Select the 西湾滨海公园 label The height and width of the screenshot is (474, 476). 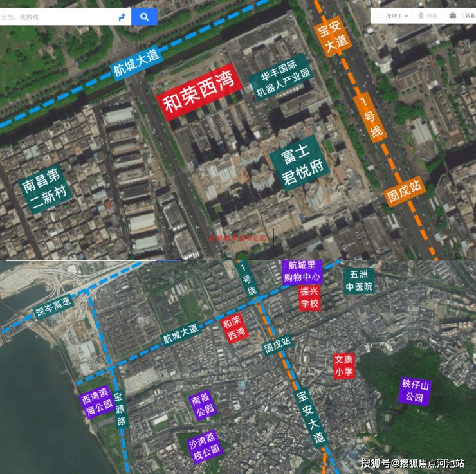[97, 402]
